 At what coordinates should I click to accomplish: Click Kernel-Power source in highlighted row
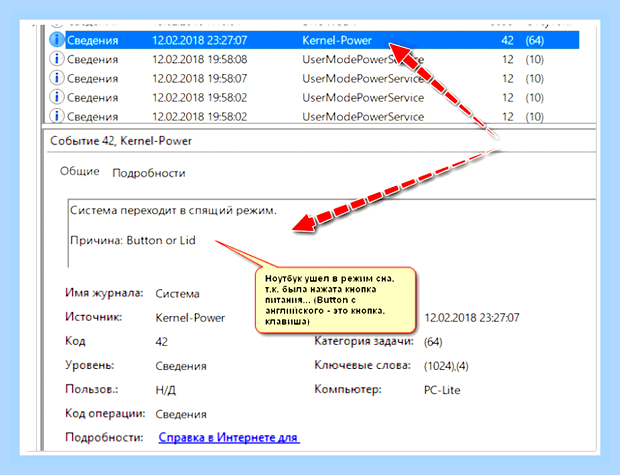pyautogui.click(x=337, y=40)
